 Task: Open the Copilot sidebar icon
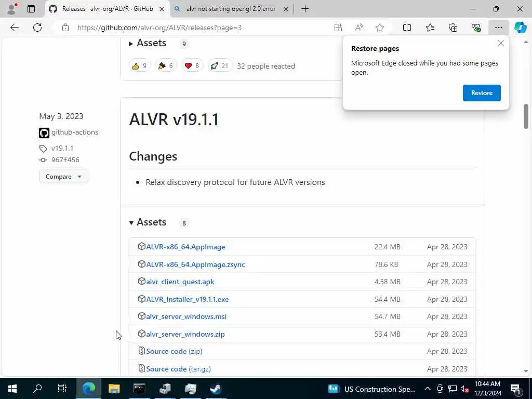[x=520, y=28]
